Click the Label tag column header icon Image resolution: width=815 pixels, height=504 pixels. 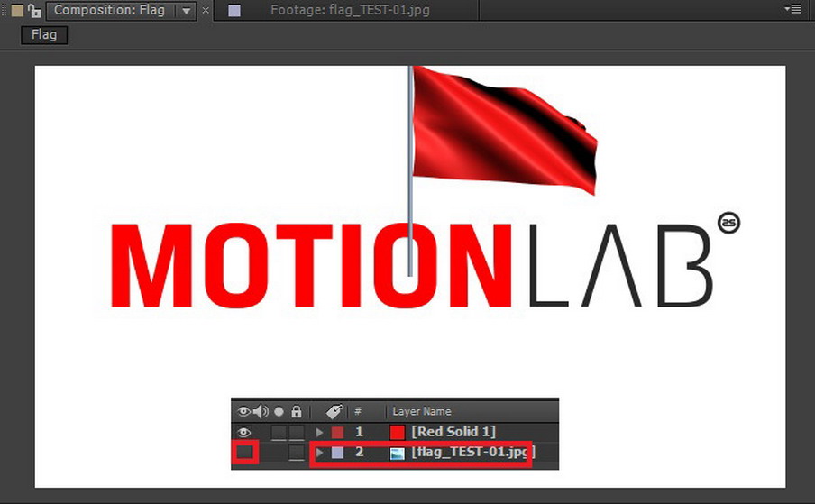tap(334, 411)
